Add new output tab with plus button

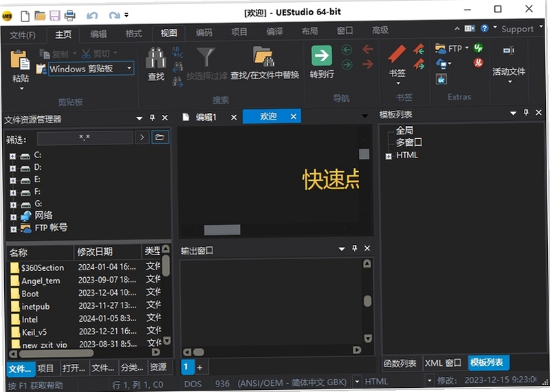click(x=199, y=367)
